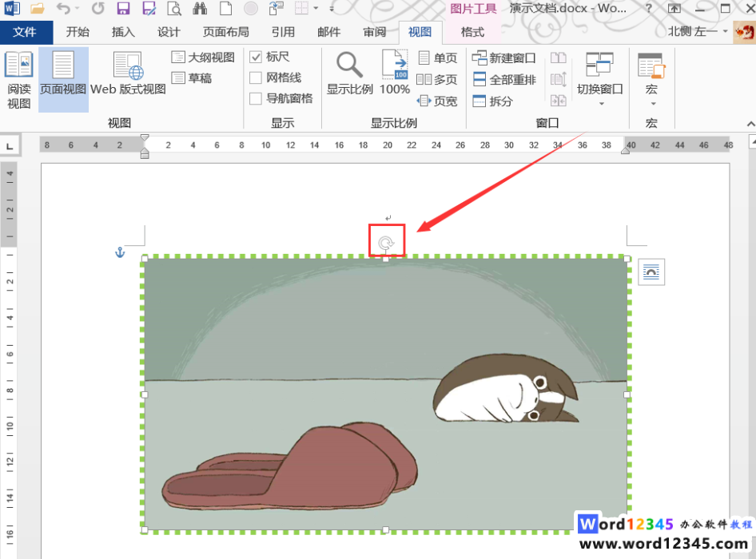Image resolution: width=756 pixels, height=559 pixels.
Task: Switch to the Insert (插入) tab
Action: tap(123, 32)
